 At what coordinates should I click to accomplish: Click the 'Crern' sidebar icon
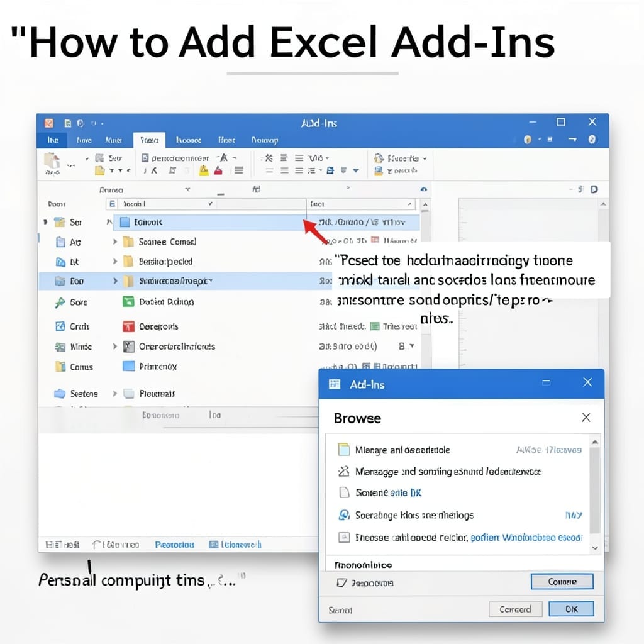coord(60,326)
